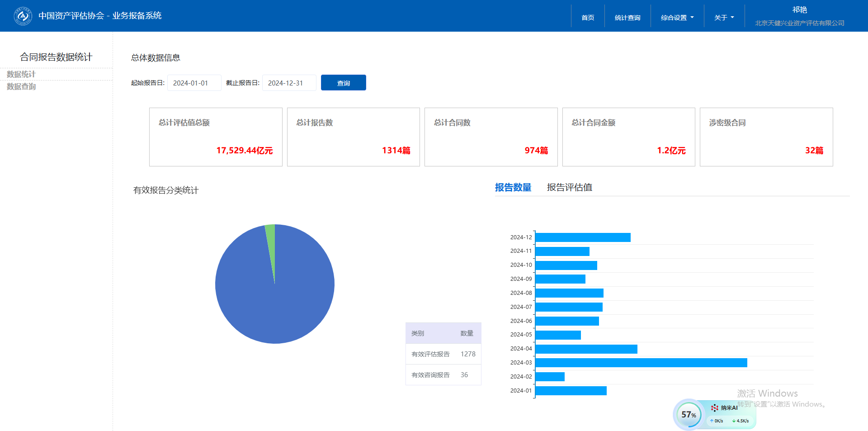Screen dimensions: 868x431
Task: Open the 综合设置 dropdown menu
Action: (x=677, y=18)
